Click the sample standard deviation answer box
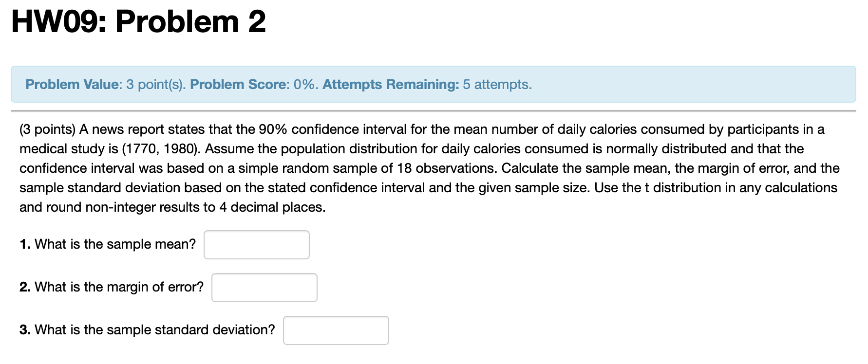Screen dimensions: 868x364 tap(336, 330)
